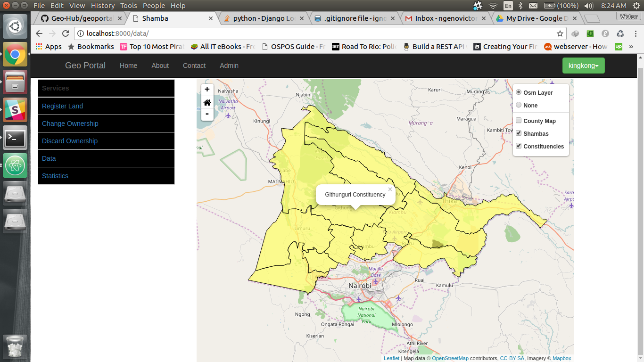Switch to the Geo-Hub/geoportal tab
The width and height of the screenshot is (644, 362).
[79, 18]
